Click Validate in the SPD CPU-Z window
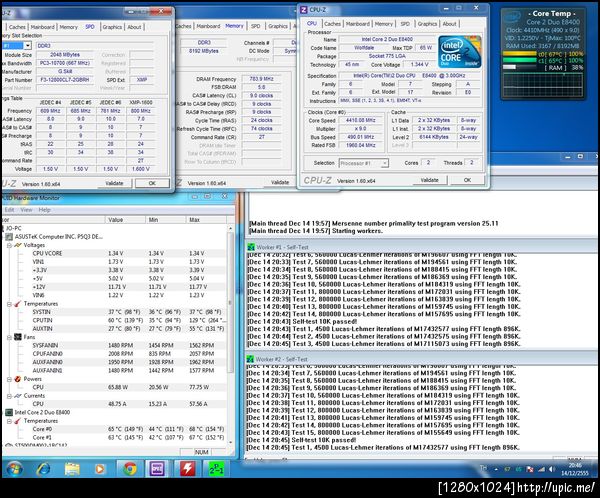 pyautogui.click(x=114, y=183)
